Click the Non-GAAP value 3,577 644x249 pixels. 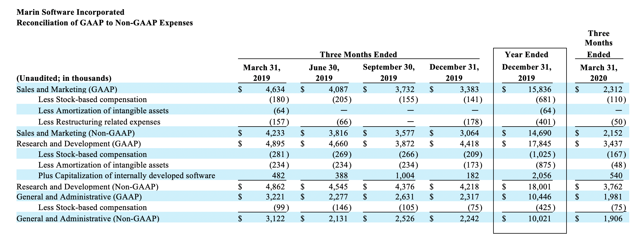click(405, 133)
